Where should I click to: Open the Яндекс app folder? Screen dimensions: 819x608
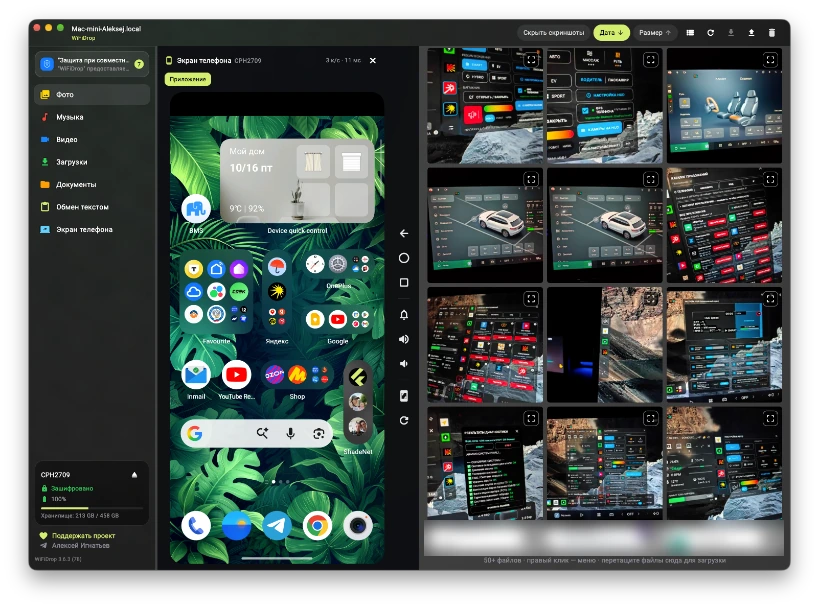coord(277,291)
